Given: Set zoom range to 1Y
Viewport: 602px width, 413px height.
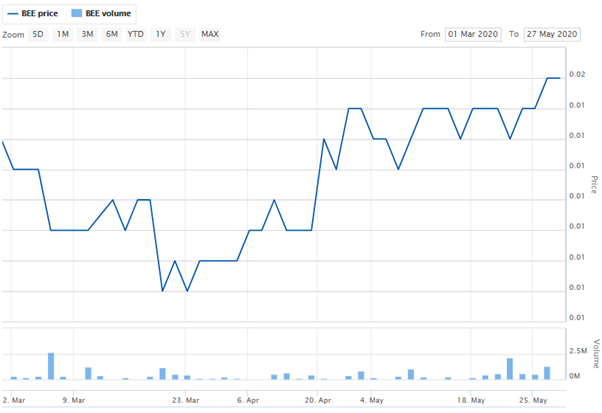Looking at the screenshot, I should [160, 35].
